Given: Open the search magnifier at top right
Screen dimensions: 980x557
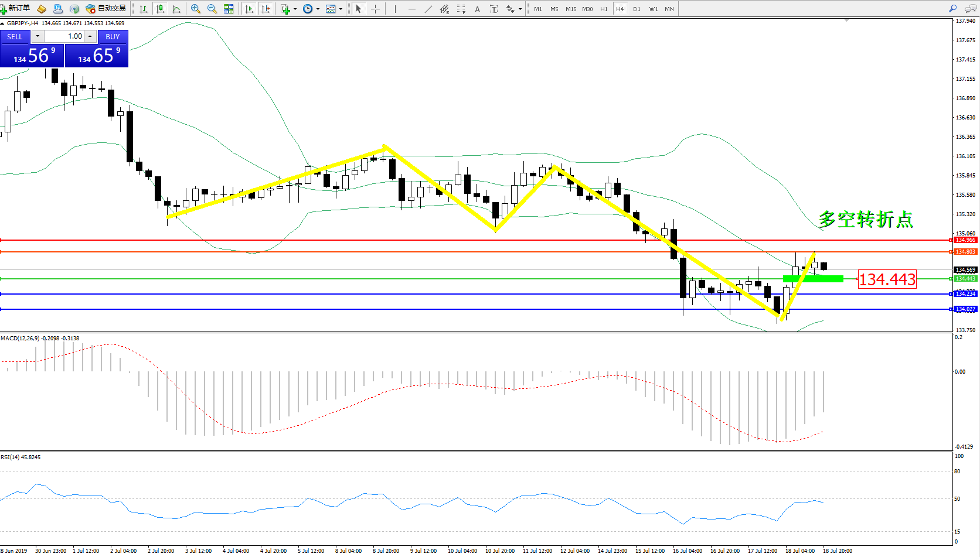Looking at the screenshot, I should [952, 9].
